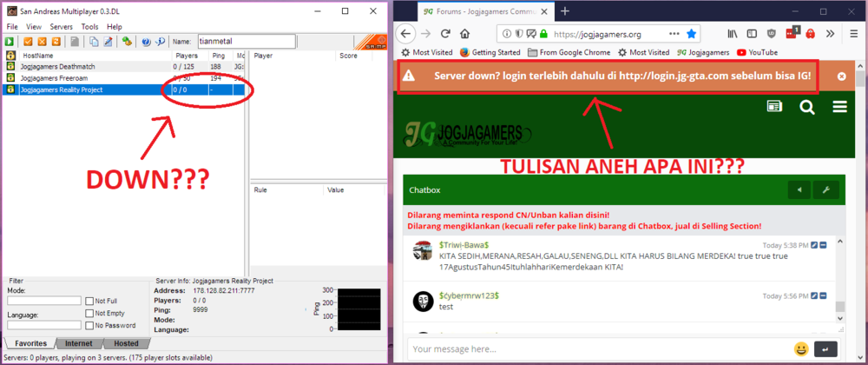Click the Language filter input field
This screenshot has height=365, width=868.
click(x=44, y=325)
